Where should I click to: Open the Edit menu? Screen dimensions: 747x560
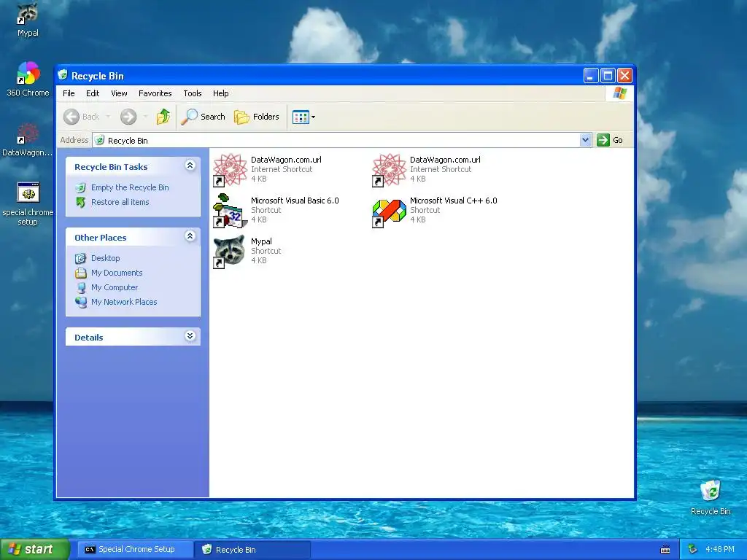point(93,93)
